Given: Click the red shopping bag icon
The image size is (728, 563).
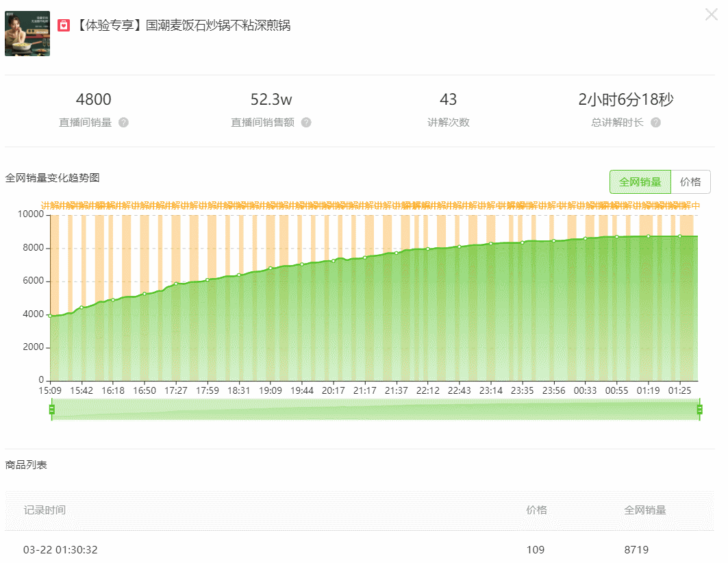Looking at the screenshot, I should pyautogui.click(x=64, y=25).
